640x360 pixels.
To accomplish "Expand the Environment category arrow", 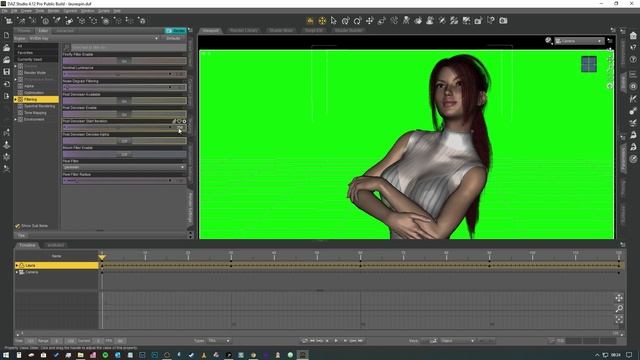I will [x=16, y=120].
